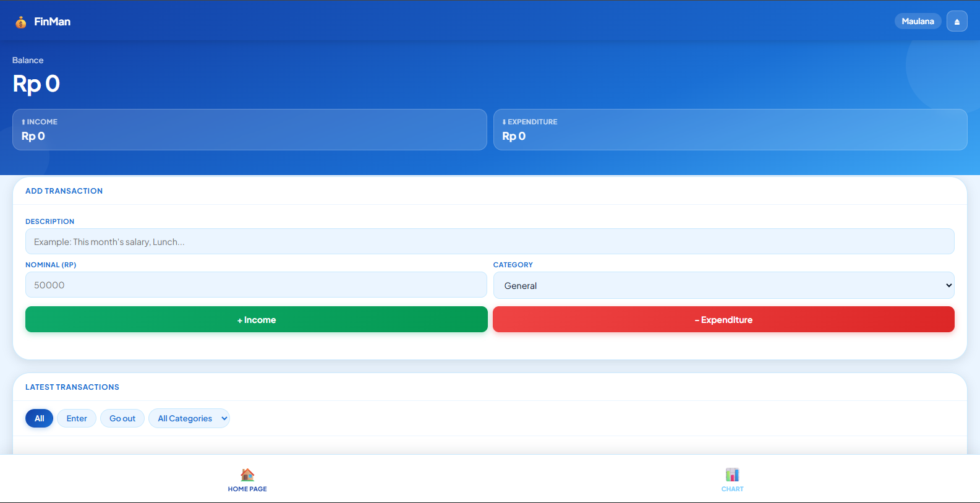Switch to the HOME PAGE tab
The width and height of the screenshot is (980, 503).
247,479
